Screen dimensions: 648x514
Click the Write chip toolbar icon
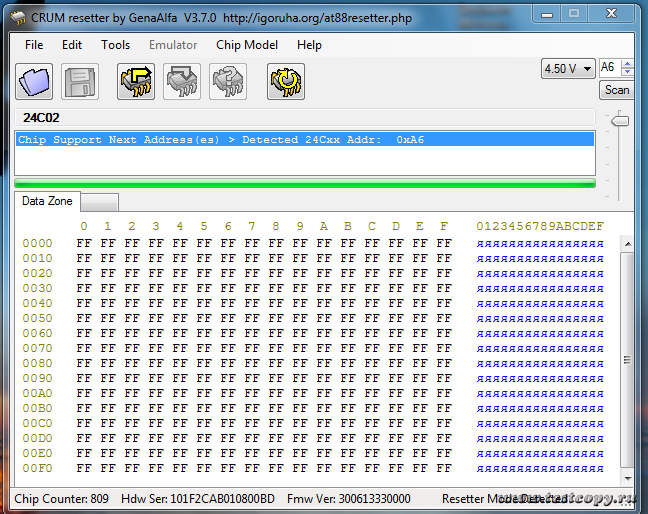pos(182,81)
